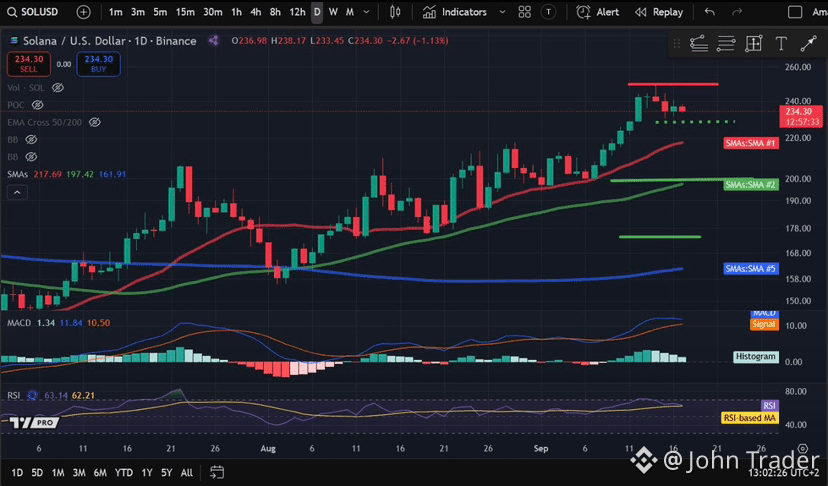
Task: Select the 15m timeframe
Action: [185, 12]
